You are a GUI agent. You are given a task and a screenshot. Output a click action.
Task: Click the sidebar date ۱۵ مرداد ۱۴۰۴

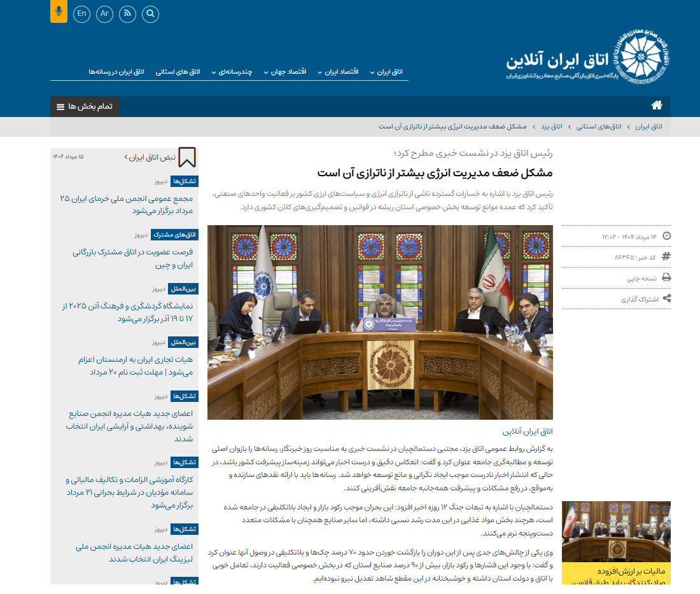68,156
